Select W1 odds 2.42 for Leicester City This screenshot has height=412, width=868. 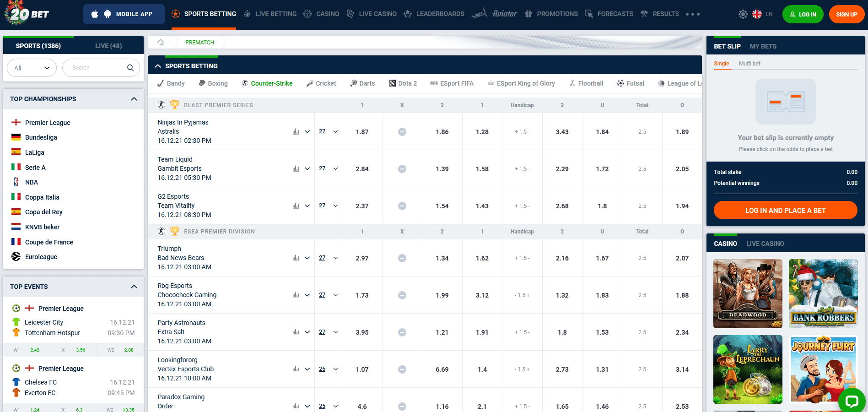35,350
